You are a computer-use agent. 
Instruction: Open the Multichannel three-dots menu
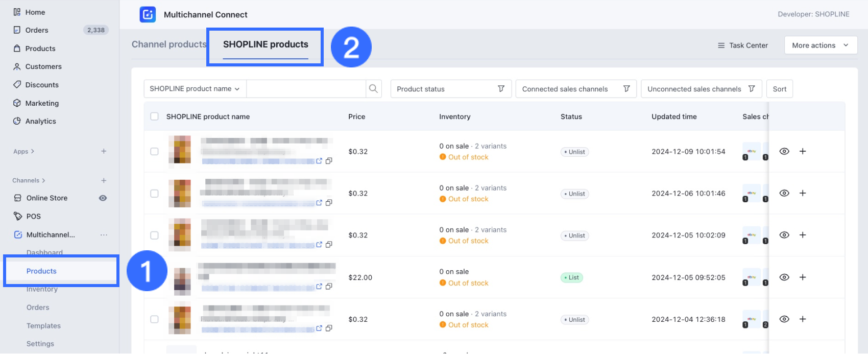coord(104,235)
